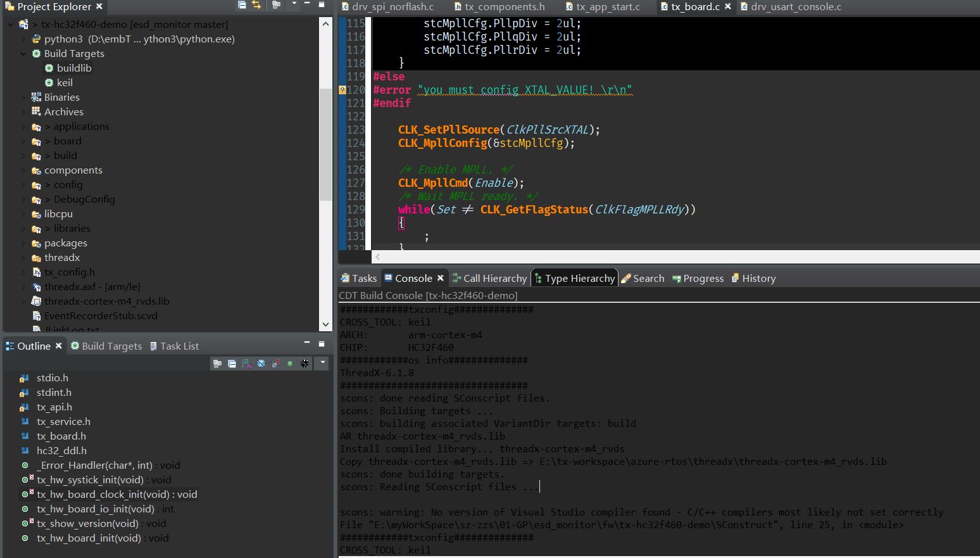Open the History view tab
This screenshot has width=980, height=558.
click(x=753, y=279)
